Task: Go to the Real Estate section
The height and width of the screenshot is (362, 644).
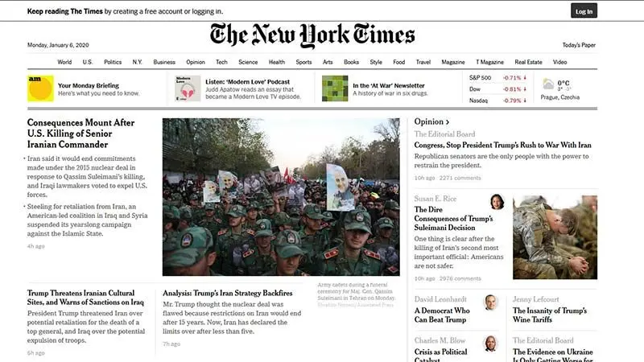Action: (x=528, y=62)
